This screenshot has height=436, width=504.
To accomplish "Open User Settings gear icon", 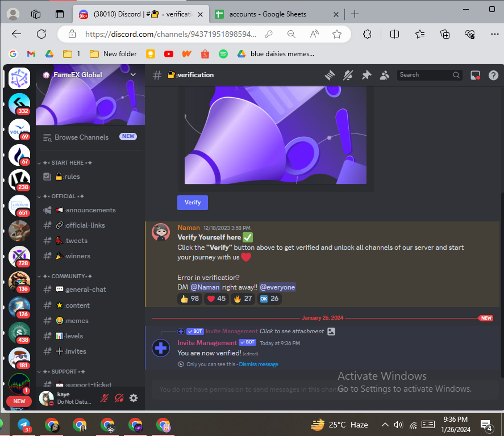I will point(134,399).
